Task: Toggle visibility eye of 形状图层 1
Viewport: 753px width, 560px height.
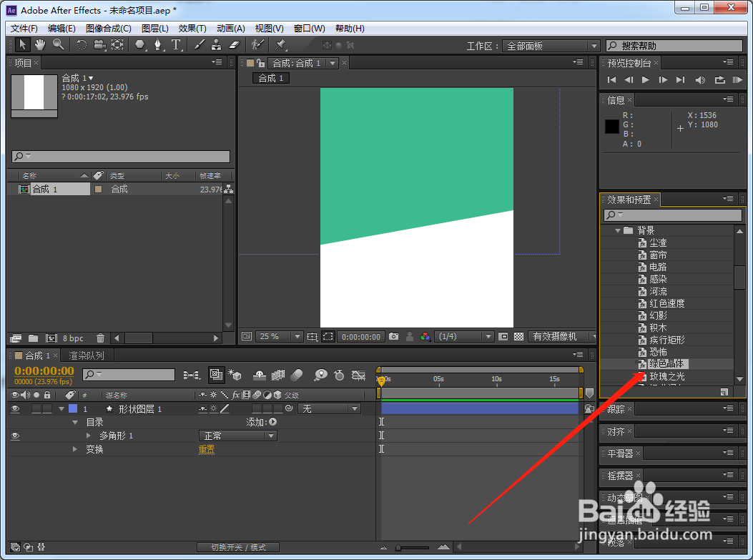Action: 15,408
